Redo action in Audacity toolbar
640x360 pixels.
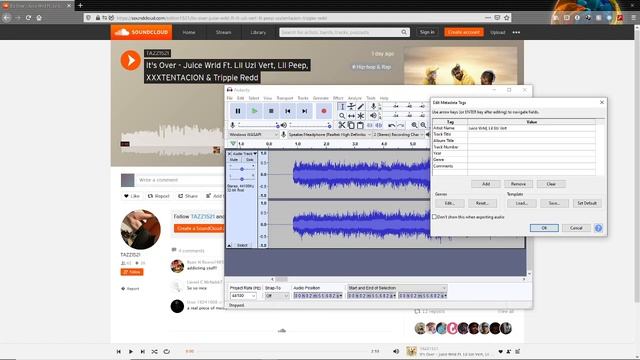(x=400, y=125)
